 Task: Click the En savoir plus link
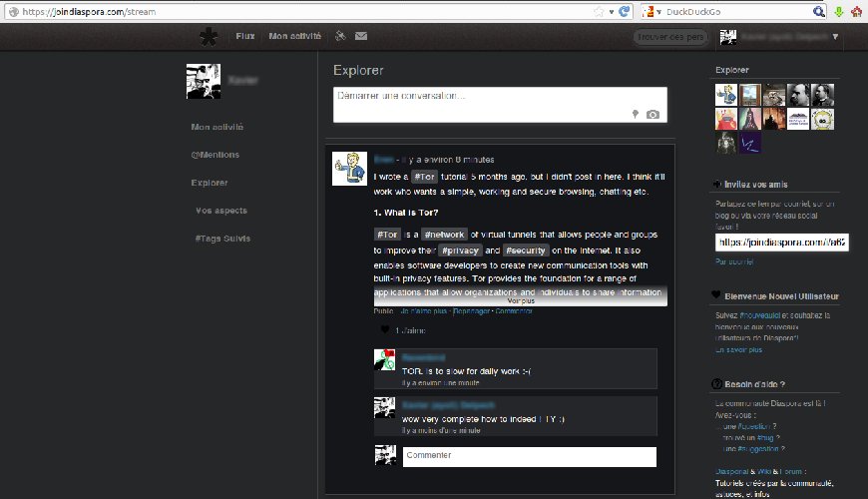pos(738,350)
